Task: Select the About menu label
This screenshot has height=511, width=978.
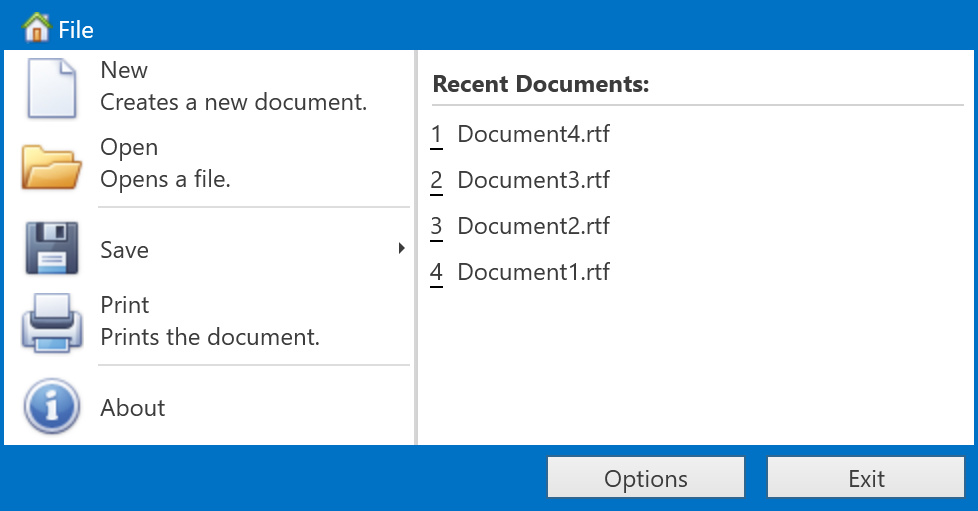Action: click(x=133, y=408)
